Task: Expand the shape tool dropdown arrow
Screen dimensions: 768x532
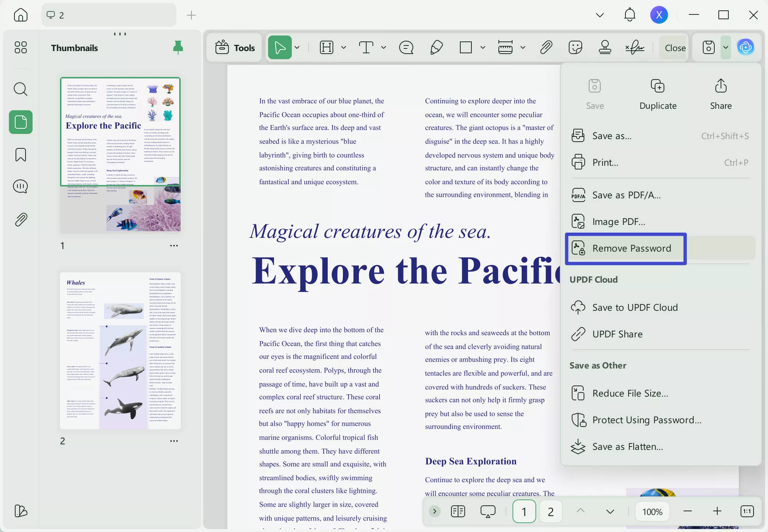Action: pyautogui.click(x=482, y=47)
